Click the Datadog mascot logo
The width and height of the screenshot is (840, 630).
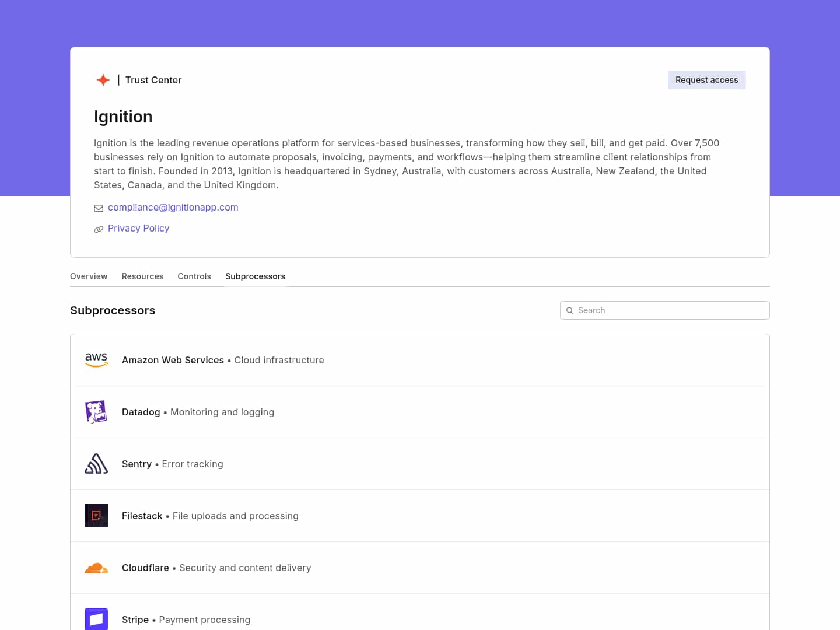(96, 411)
